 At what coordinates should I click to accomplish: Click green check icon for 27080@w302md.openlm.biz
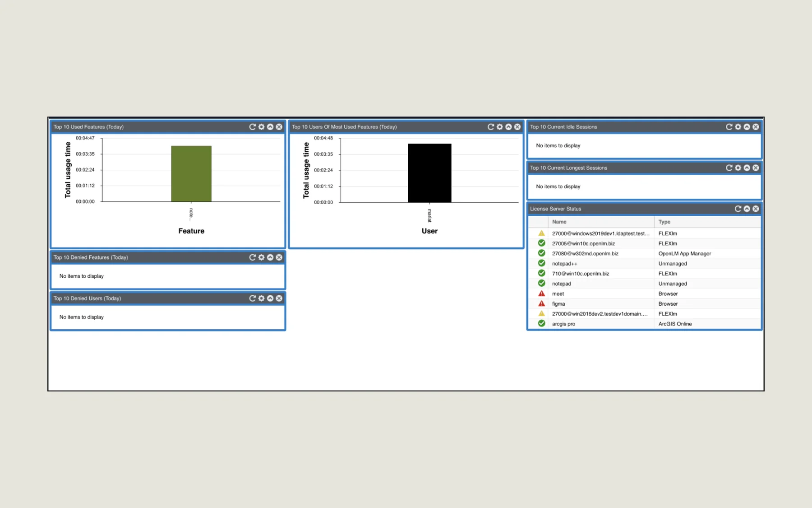point(541,253)
